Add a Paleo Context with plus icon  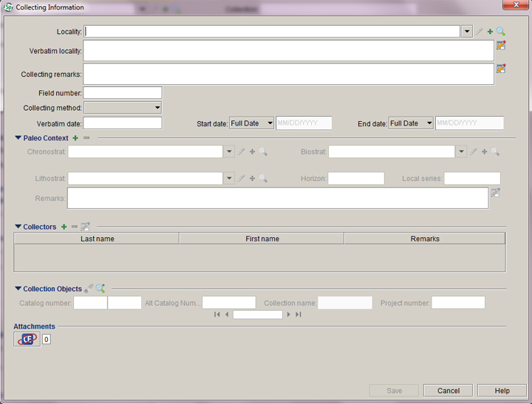point(75,138)
